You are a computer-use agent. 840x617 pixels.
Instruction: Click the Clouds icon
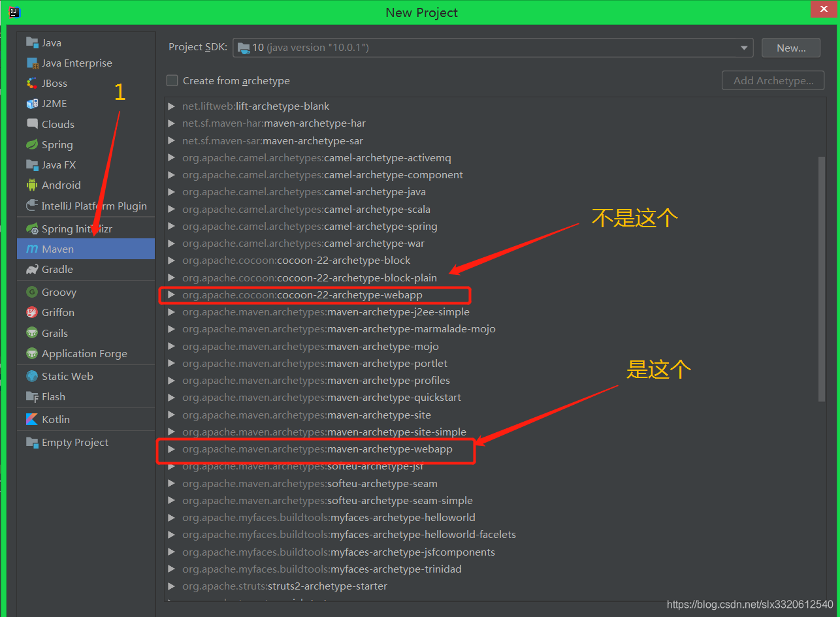[32, 123]
